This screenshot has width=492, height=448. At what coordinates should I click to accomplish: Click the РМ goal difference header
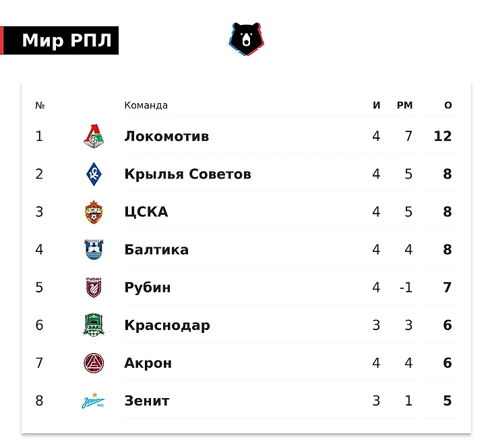click(404, 106)
